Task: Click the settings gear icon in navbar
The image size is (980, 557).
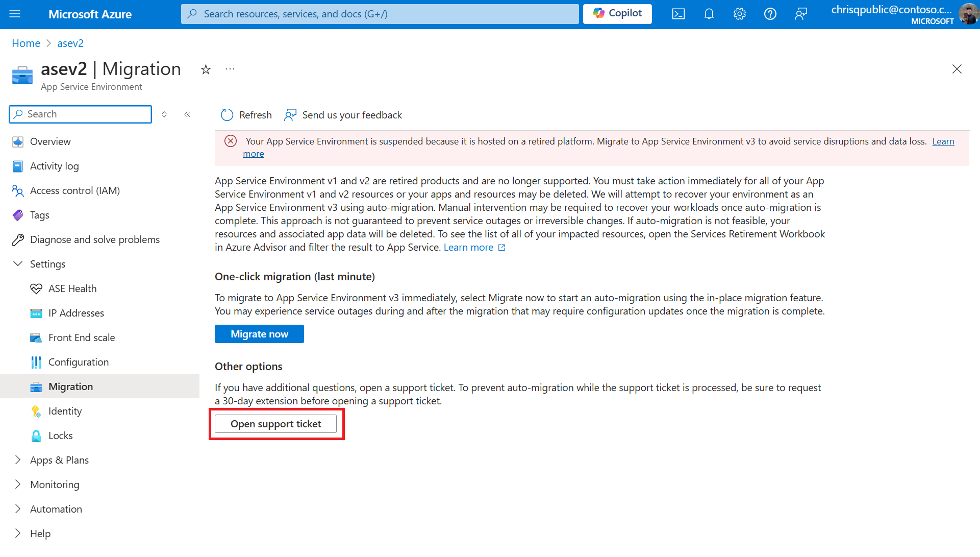Action: [x=739, y=13]
